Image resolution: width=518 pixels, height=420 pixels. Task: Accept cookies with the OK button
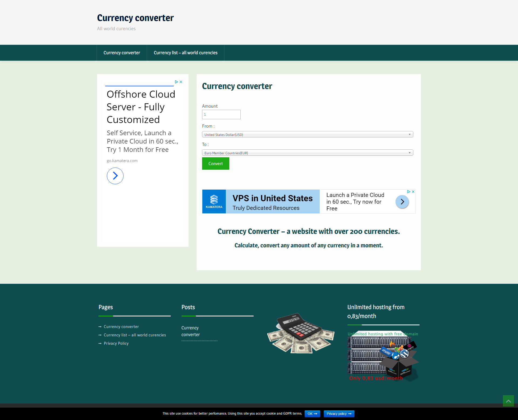312,414
